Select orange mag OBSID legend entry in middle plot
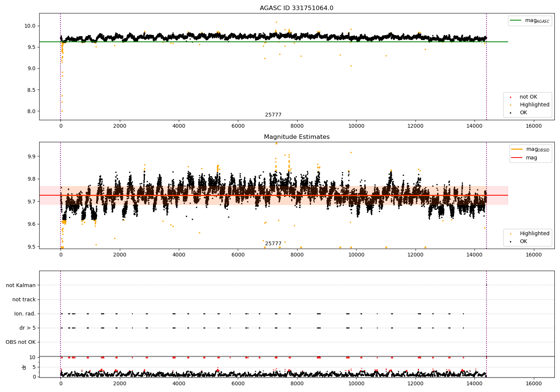The image size is (560, 392). coord(530,149)
